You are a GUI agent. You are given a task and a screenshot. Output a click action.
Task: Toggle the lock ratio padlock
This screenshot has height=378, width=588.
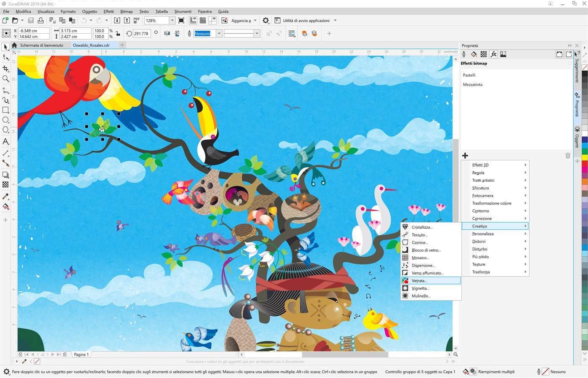(118, 34)
